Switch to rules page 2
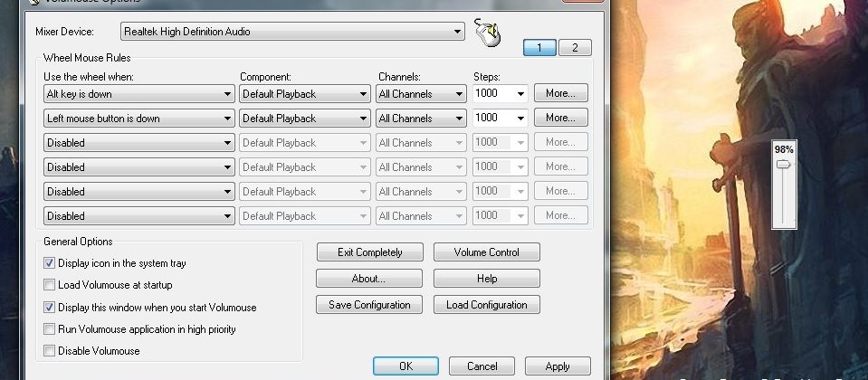The image size is (868, 380). click(575, 48)
